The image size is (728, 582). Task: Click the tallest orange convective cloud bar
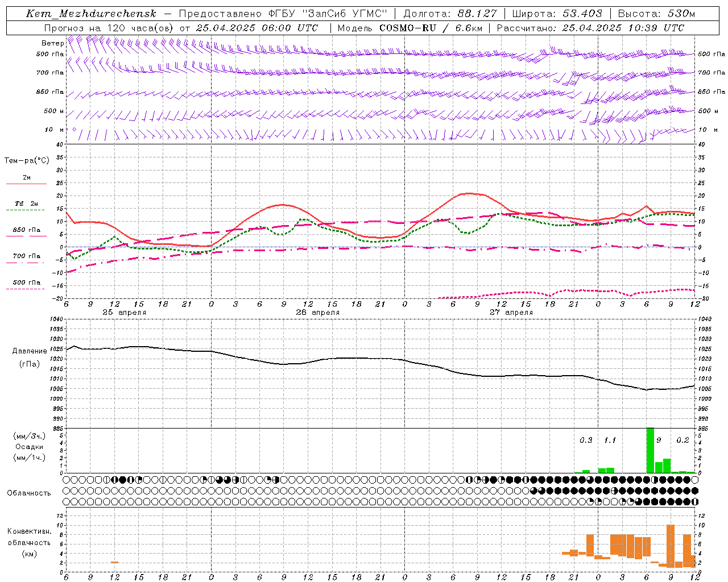pos(671,546)
